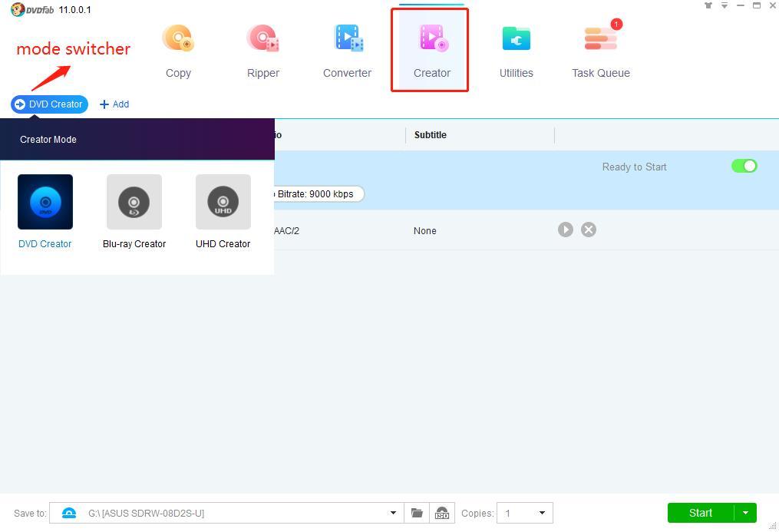Open the Task Queue
779x532 pixels.
pos(601,51)
